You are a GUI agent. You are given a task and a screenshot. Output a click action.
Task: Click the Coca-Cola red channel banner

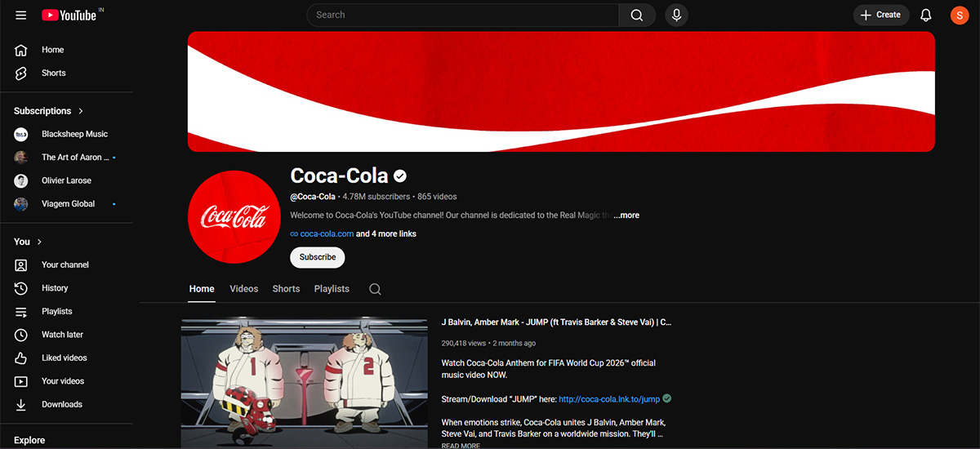[561, 91]
